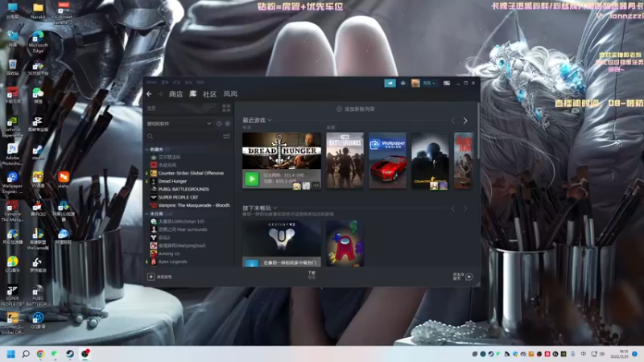Viewport: 644px width, 362px height.
Task: Open friends and chat plus icon
Action: (x=469, y=277)
